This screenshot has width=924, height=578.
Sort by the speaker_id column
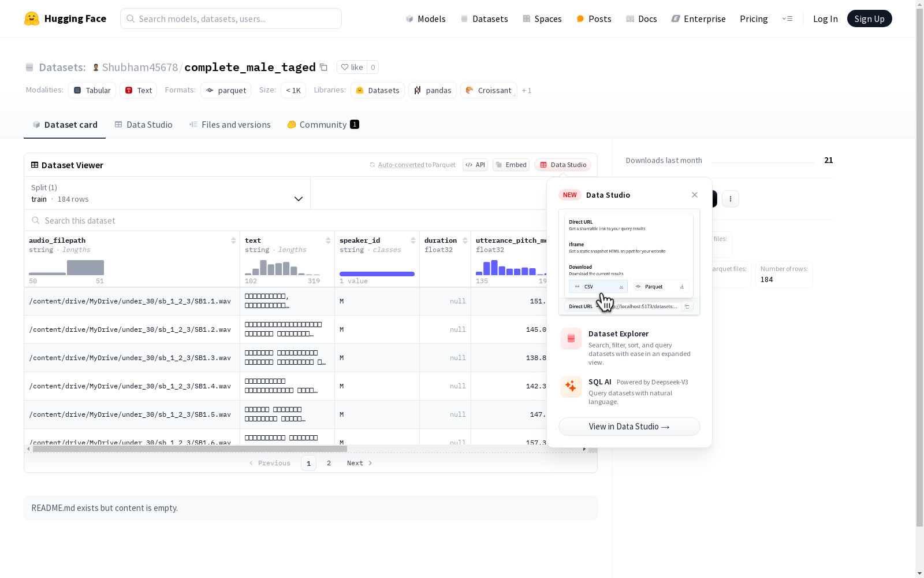pyautogui.click(x=413, y=240)
